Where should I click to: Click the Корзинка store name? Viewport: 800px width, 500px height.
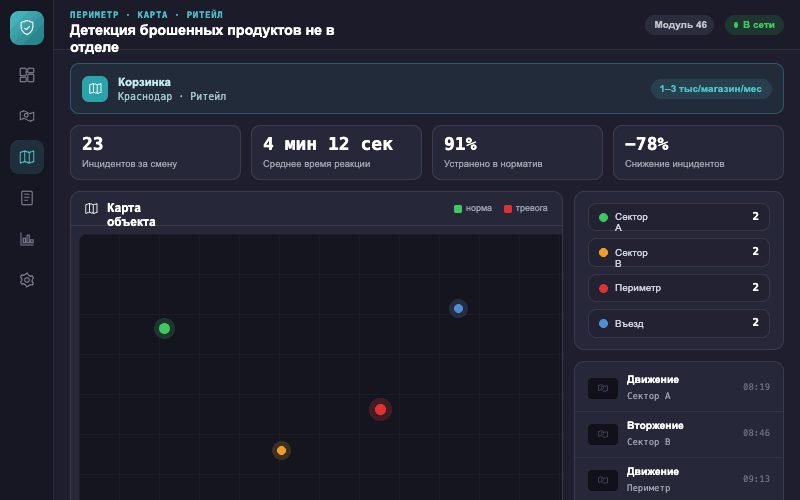click(144, 82)
